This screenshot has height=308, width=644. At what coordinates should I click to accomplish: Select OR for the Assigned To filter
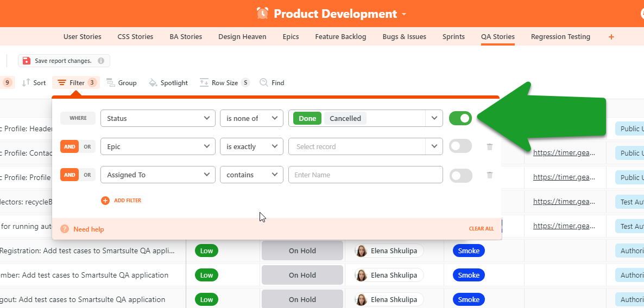click(87, 175)
